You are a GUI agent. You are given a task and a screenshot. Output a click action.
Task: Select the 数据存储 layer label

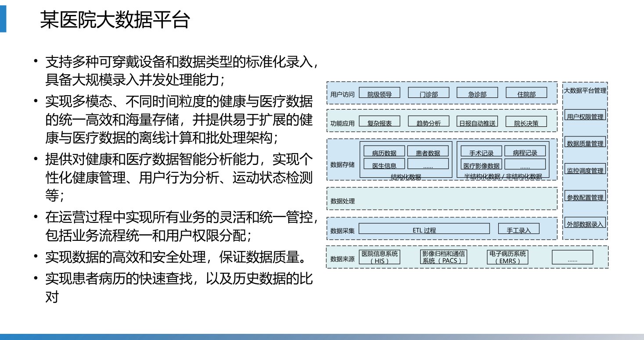coord(342,165)
